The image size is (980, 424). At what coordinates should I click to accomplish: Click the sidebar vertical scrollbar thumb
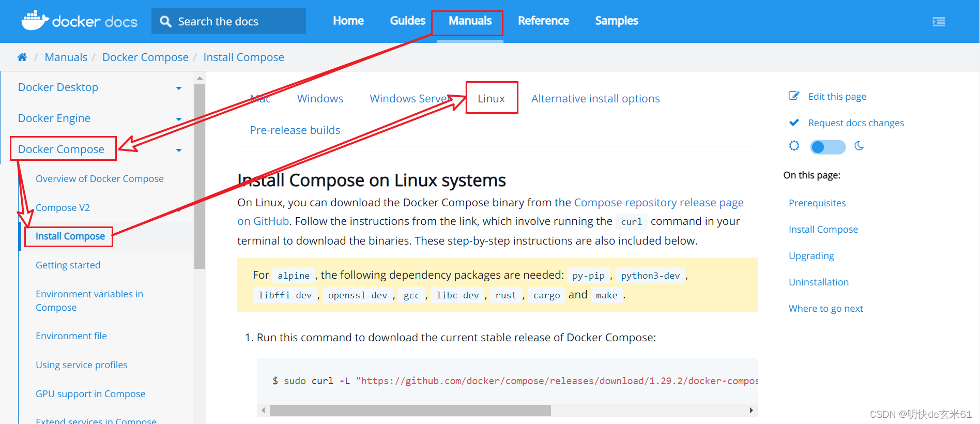pos(200,176)
